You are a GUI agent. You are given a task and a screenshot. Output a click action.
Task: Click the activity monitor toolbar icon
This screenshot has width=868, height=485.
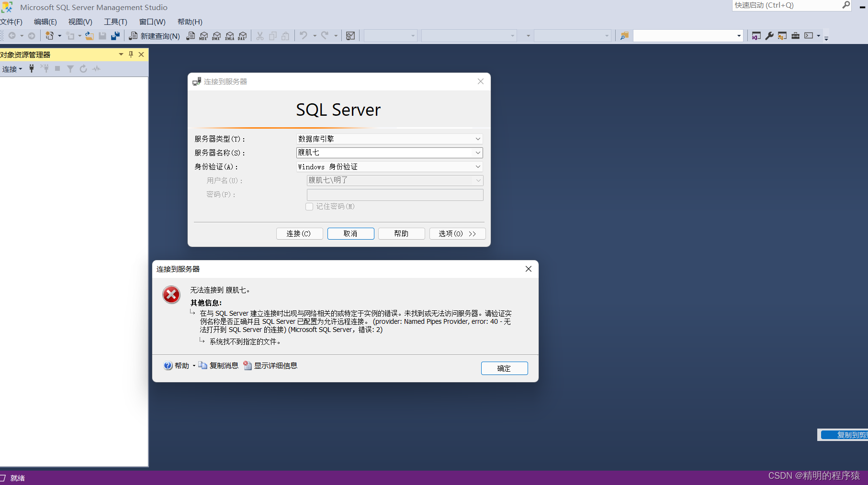[x=350, y=36]
